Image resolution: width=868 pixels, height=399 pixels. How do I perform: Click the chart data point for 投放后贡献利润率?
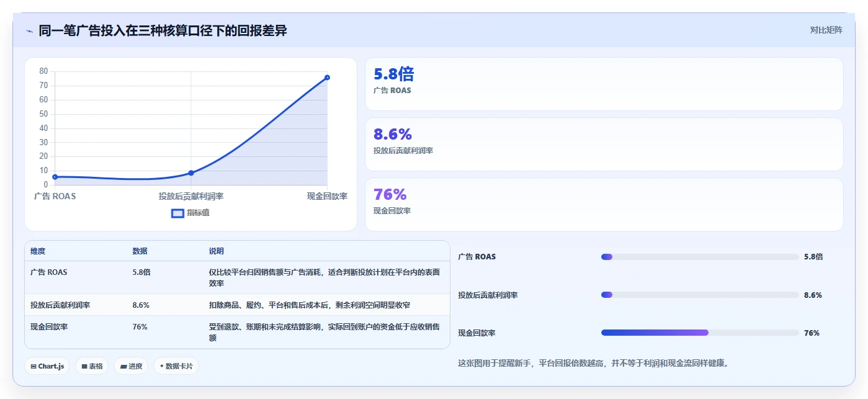191,173
